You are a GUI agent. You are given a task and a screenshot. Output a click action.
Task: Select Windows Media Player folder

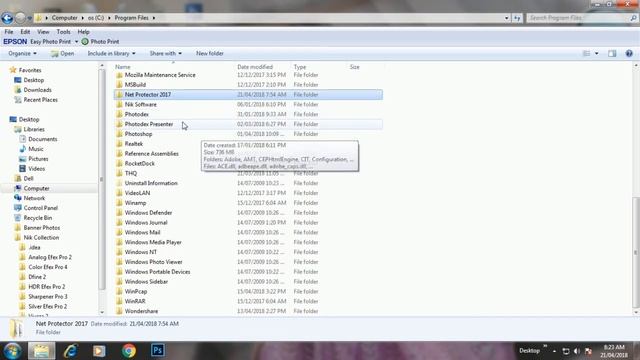tap(153, 242)
